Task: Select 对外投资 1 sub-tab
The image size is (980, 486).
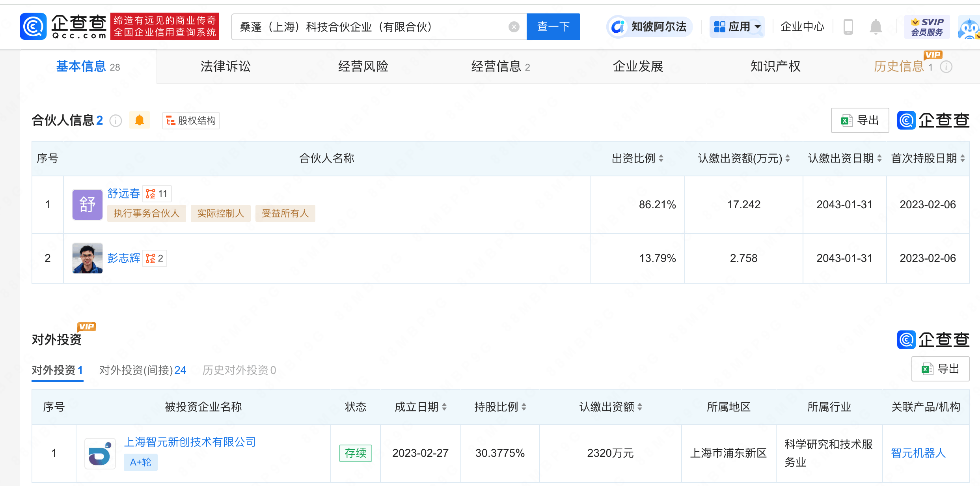Action: 57,370
